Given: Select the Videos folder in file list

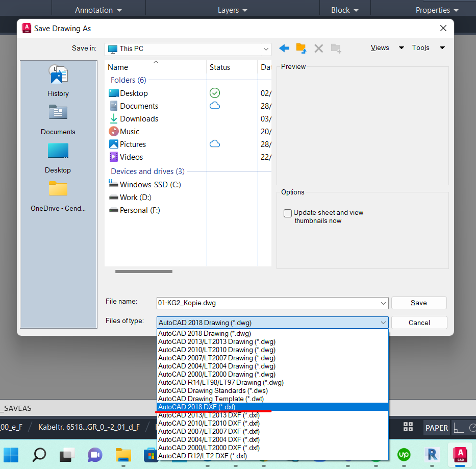Looking at the screenshot, I should click(x=126, y=157).
